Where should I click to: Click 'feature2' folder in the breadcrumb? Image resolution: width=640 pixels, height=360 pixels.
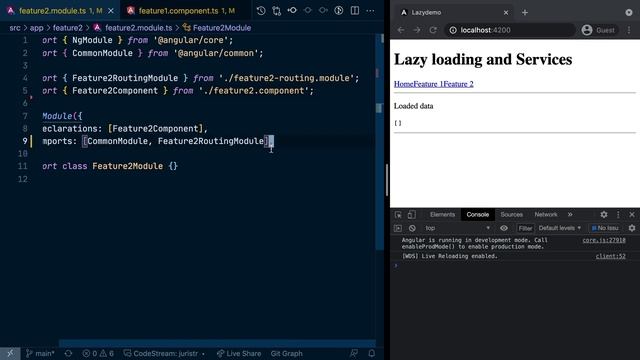click(67, 28)
